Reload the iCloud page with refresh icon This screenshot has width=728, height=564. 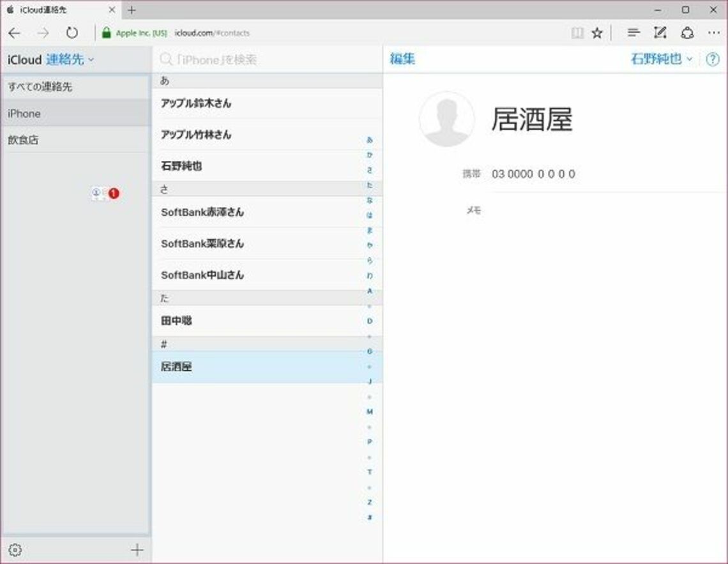click(72, 33)
